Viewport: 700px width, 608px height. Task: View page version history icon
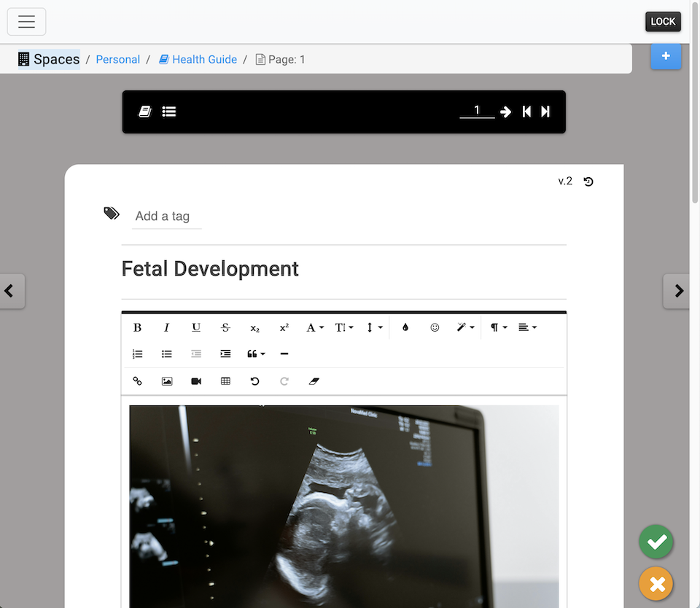tap(588, 182)
